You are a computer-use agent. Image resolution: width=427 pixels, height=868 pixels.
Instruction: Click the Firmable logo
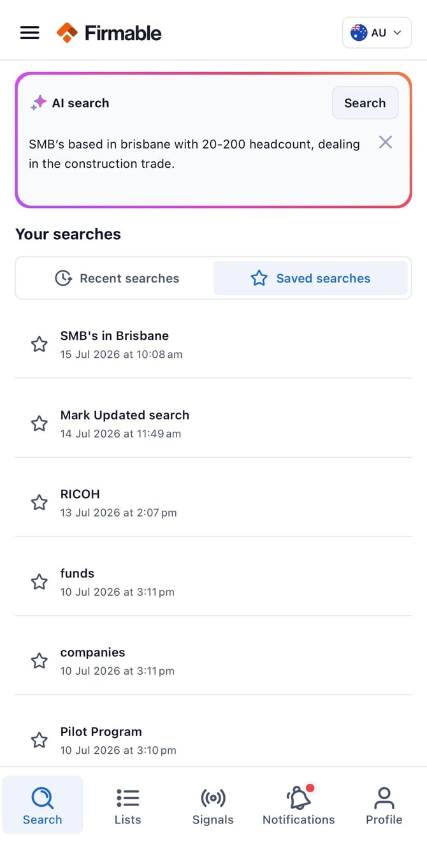click(109, 33)
